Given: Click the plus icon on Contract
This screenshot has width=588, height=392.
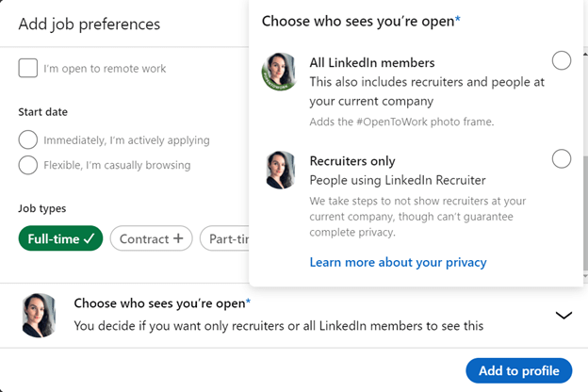Looking at the screenshot, I should pos(178,238).
